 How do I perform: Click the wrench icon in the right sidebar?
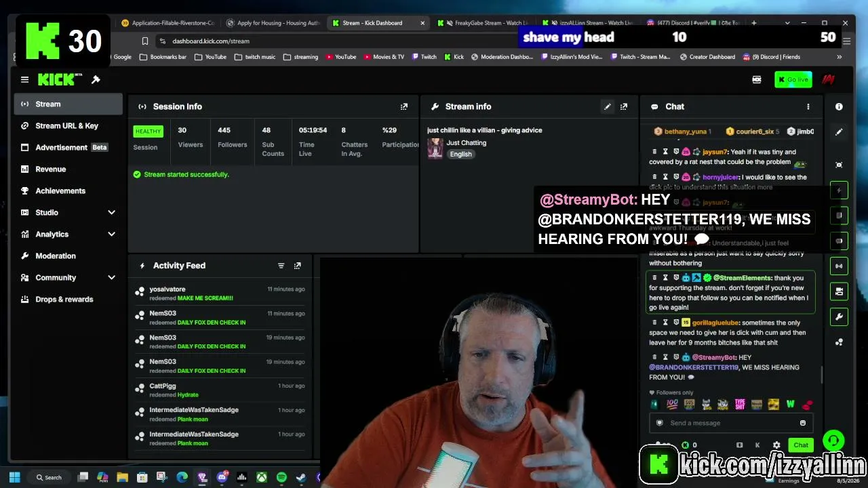click(839, 317)
